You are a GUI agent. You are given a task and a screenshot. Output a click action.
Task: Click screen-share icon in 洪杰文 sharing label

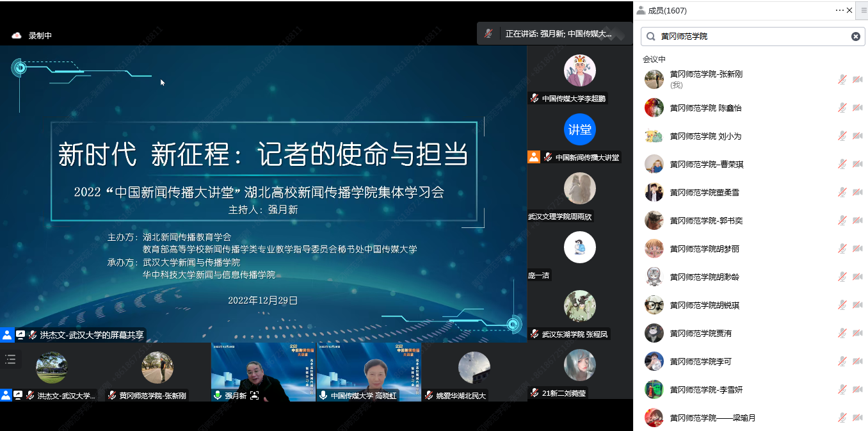(x=20, y=334)
